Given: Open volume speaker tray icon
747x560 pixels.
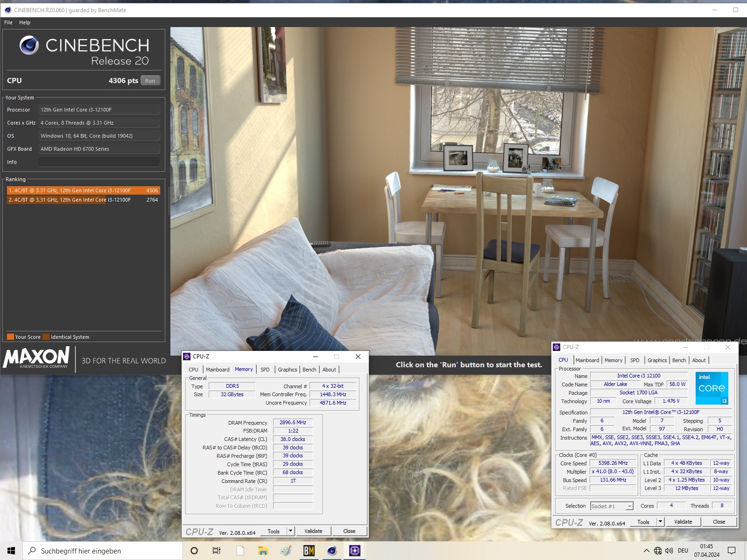Looking at the screenshot, I should pos(669,551).
